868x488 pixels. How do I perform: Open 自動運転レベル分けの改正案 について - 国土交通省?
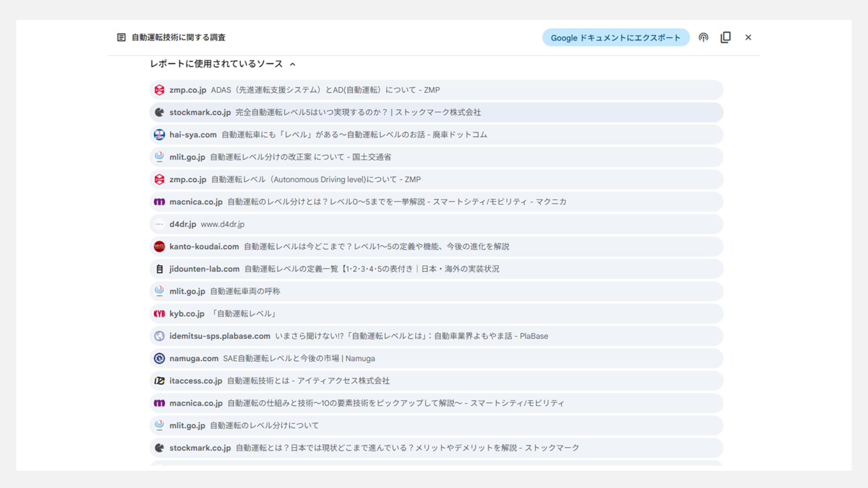(x=436, y=157)
